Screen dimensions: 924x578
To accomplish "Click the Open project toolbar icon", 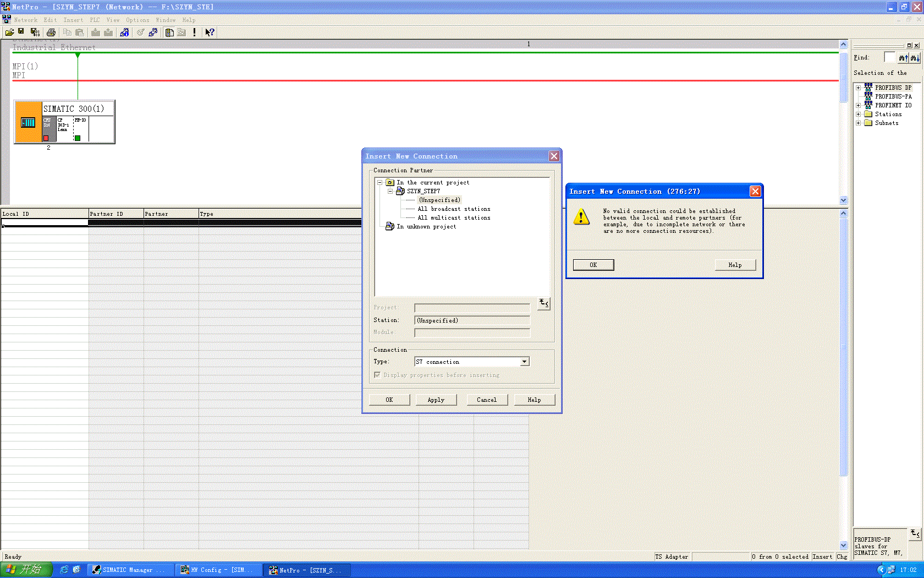I will tap(9, 32).
